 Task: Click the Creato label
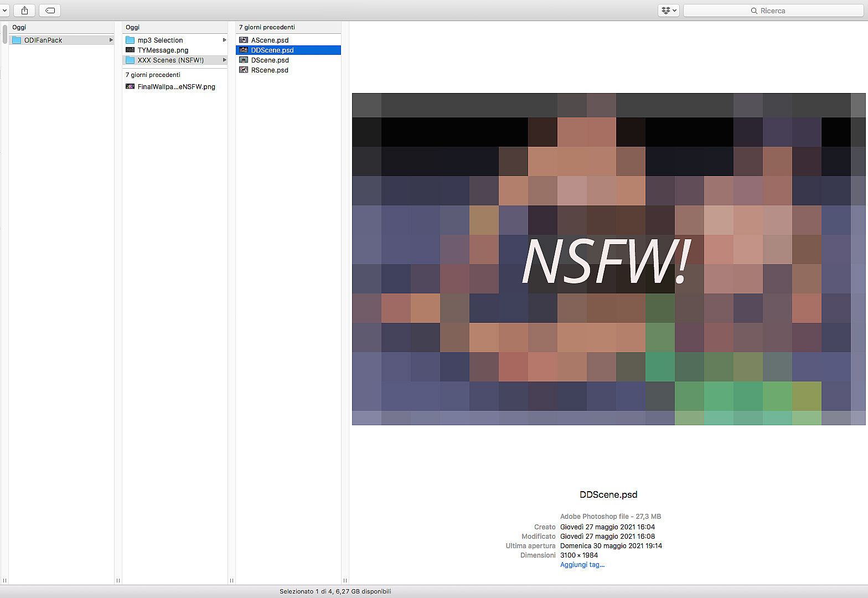(545, 527)
